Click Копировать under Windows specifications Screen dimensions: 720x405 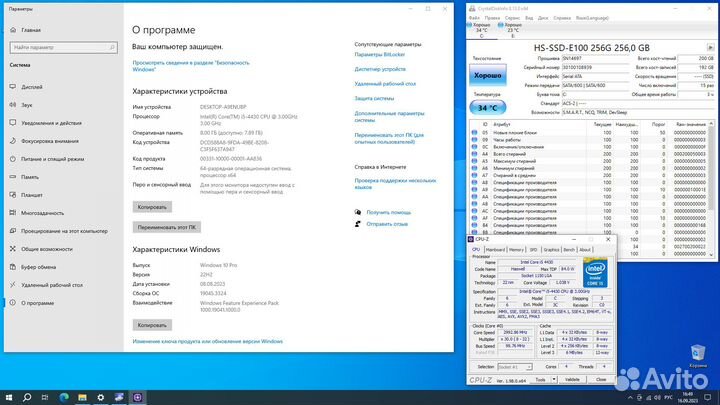(x=152, y=325)
